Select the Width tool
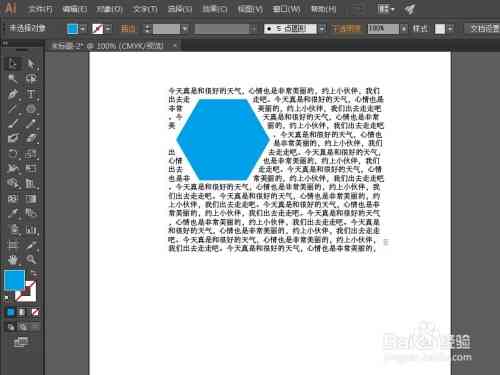The image size is (500, 375). 13,168
